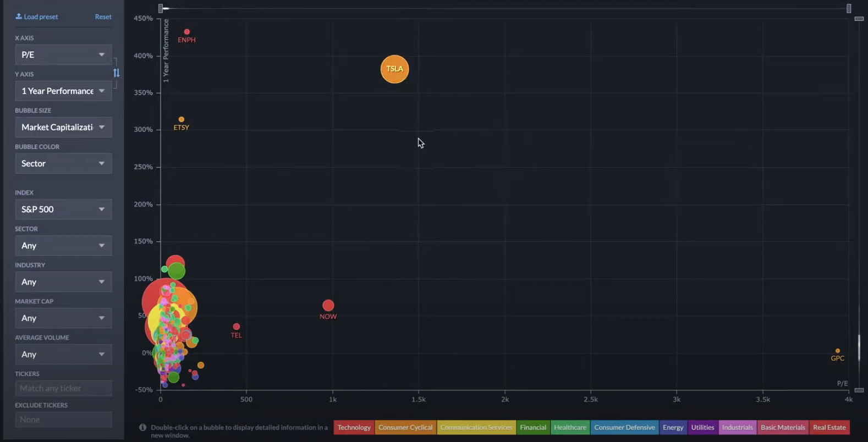Click the top handle of vertical zoom slider

[x=859, y=19]
